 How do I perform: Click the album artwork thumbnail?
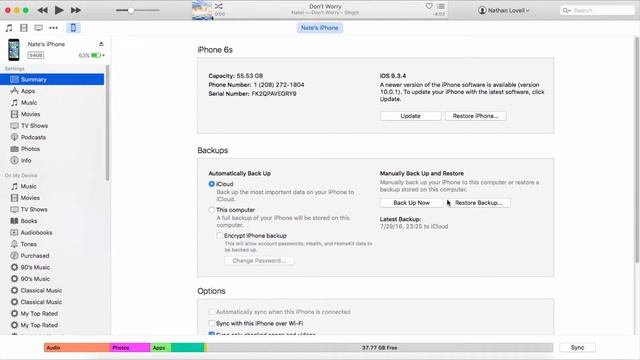pyautogui.click(x=202, y=10)
